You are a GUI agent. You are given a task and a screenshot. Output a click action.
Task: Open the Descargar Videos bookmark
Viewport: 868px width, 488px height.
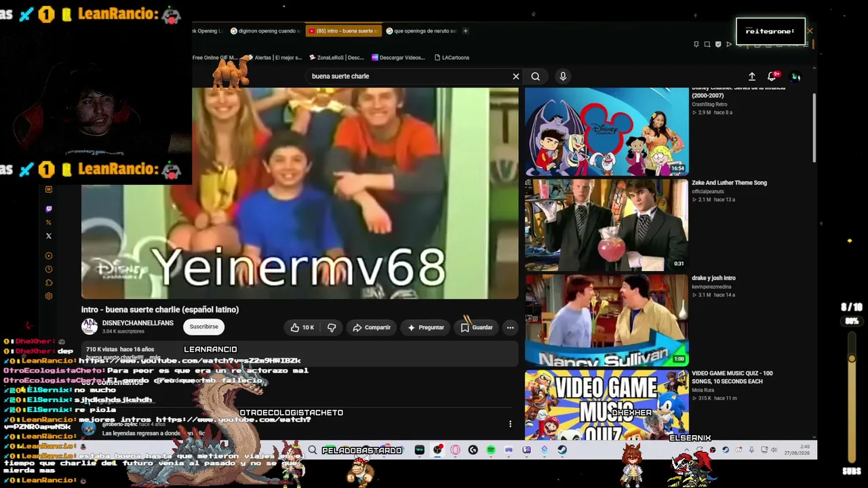[398, 58]
